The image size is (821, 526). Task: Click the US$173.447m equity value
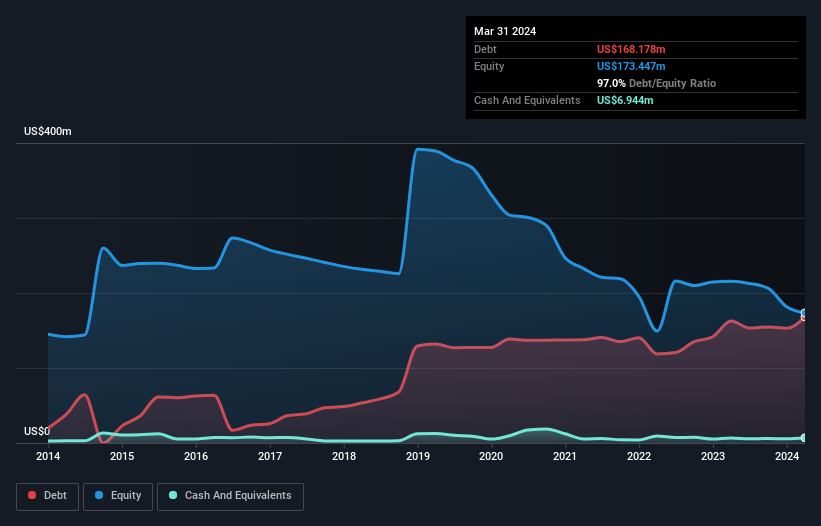631,66
